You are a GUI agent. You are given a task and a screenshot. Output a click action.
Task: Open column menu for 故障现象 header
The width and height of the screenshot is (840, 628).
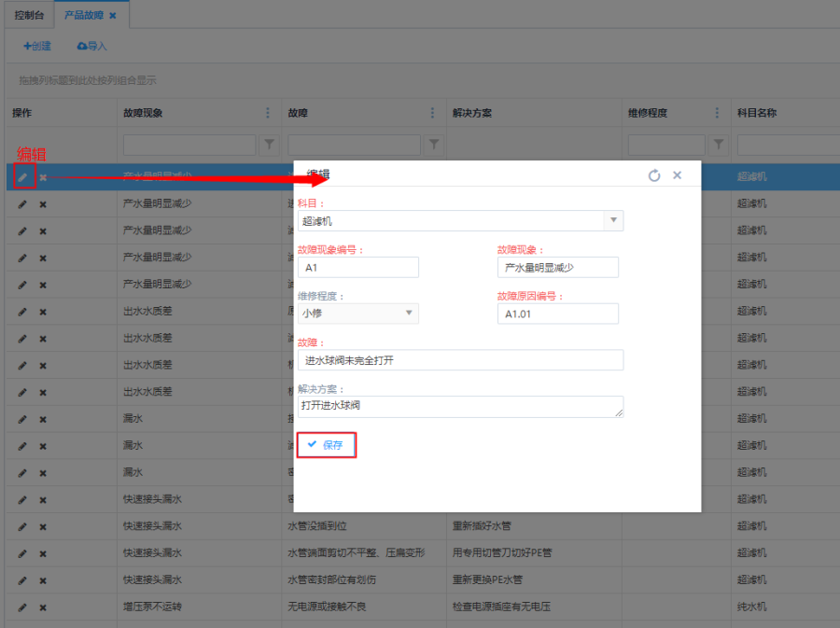[268, 113]
